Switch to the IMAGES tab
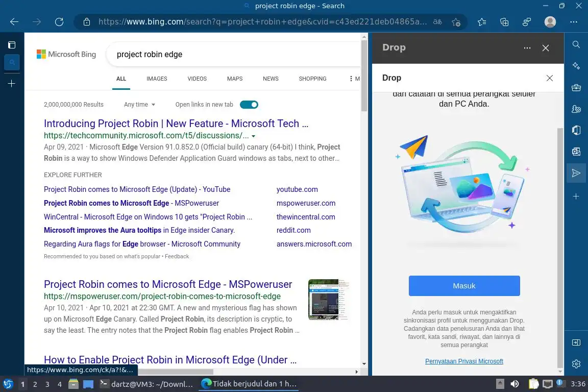The width and height of the screenshot is (588, 392). [x=157, y=79]
